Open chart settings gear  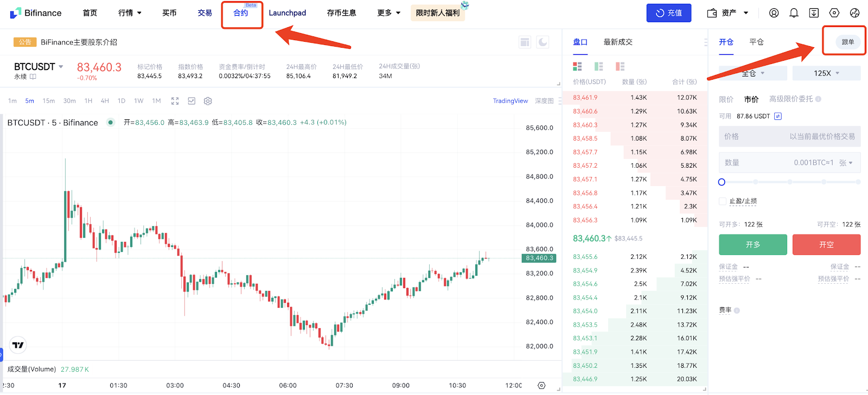pos(208,101)
